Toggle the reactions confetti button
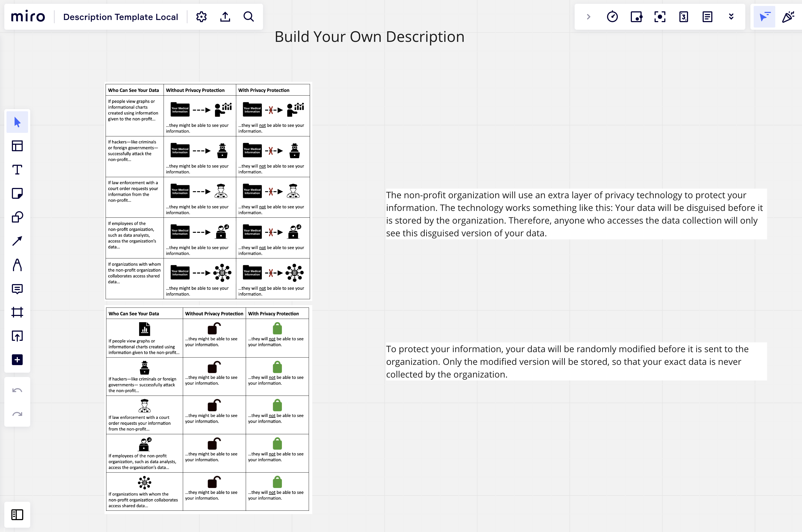The height and width of the screenshot is (532, 802). click(x=788, y=17)
